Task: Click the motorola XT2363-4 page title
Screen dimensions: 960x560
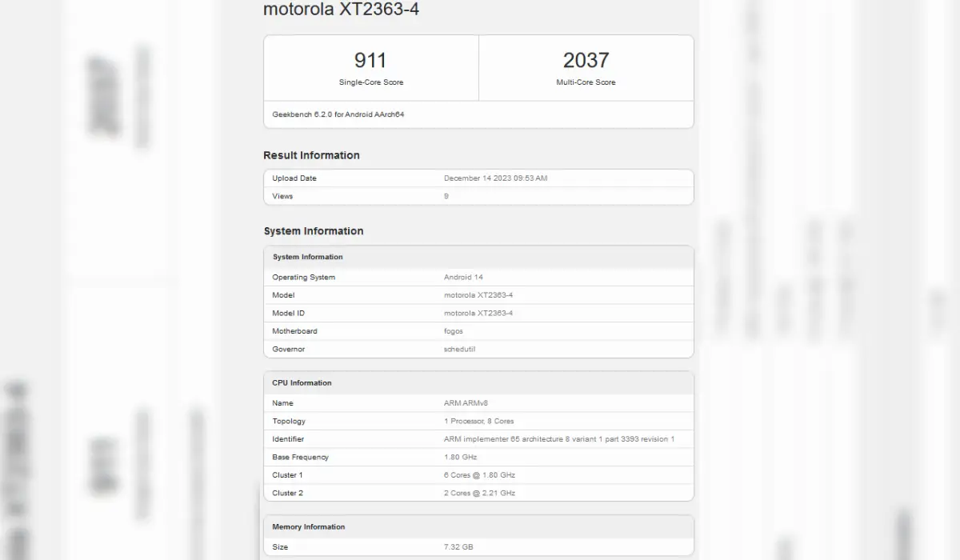Action: click(x=341, y=10)
